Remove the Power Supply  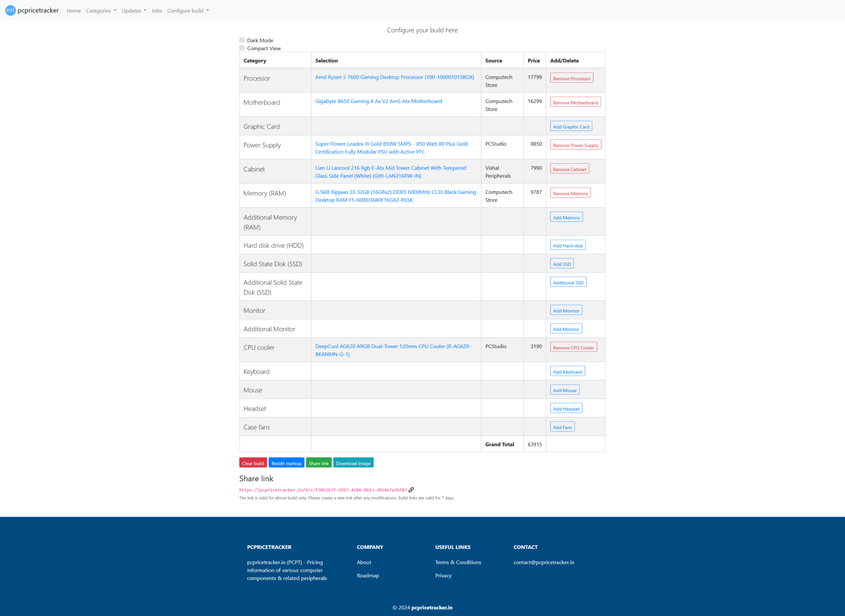(576, 145)
